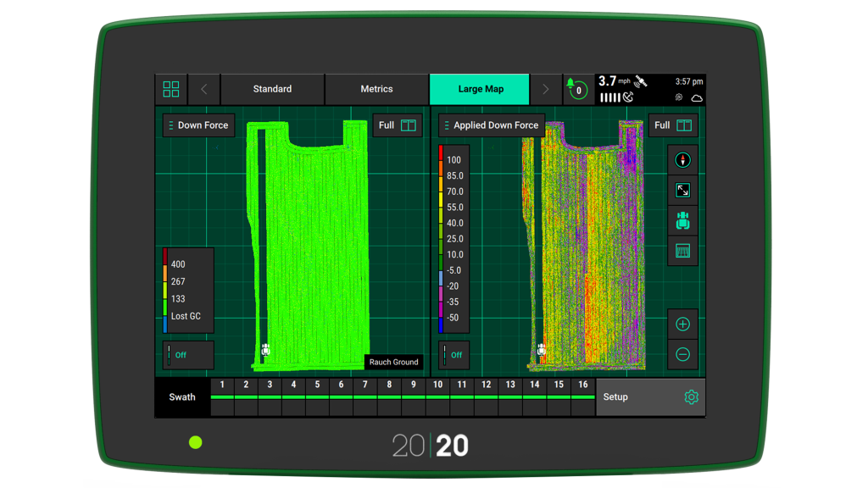Screen dimensions: 868x488
Task: Toggle left map Off switch
Action: [x=188, y=355]
